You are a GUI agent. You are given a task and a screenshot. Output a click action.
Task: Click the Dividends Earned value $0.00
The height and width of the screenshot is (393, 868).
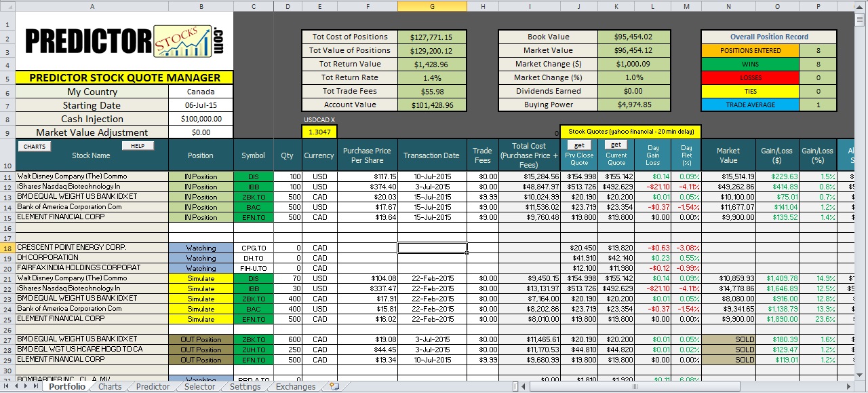click(633, 92)
